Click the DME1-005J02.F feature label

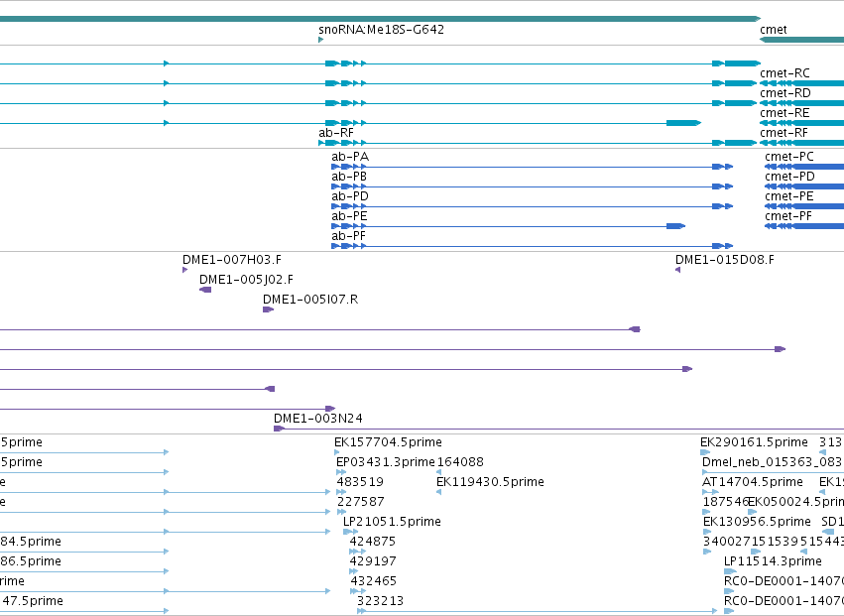[247, 280]
